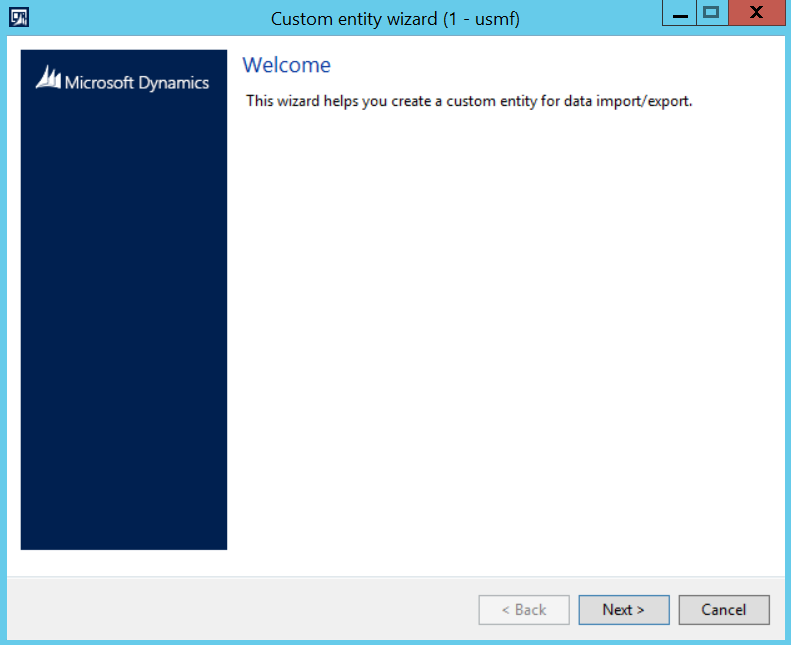Image resolution: width=791 pixels, height=645 pixels.
Task: Open the Dynamics AX window icon menu
Action: [19, 18]
